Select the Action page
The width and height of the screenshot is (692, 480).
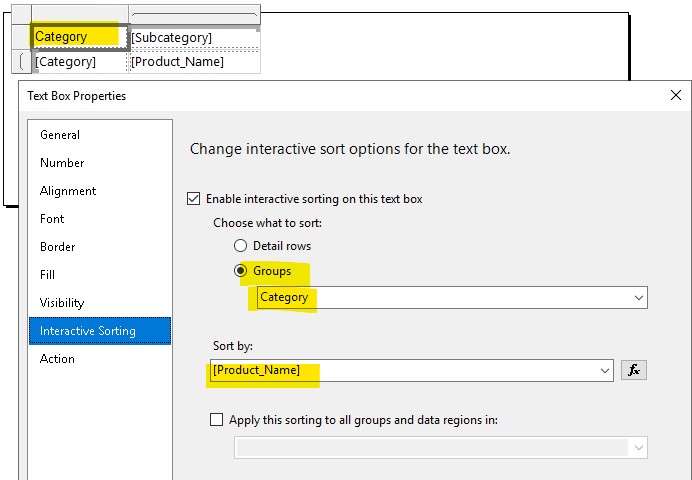coord(57,359)
